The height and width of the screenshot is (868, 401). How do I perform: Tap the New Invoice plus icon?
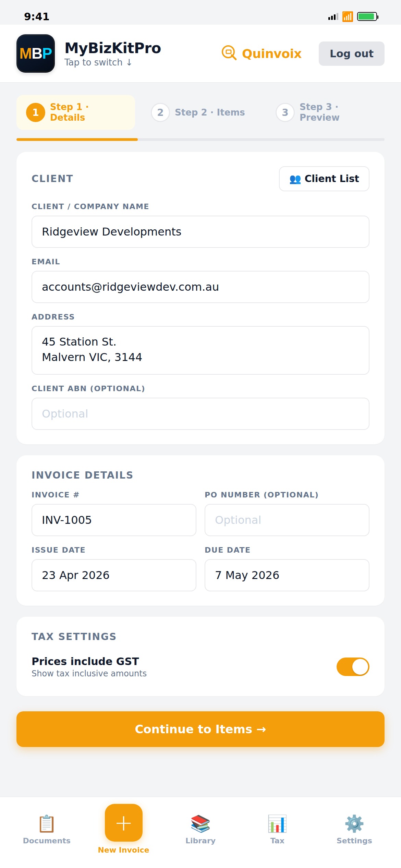point(123,823)
